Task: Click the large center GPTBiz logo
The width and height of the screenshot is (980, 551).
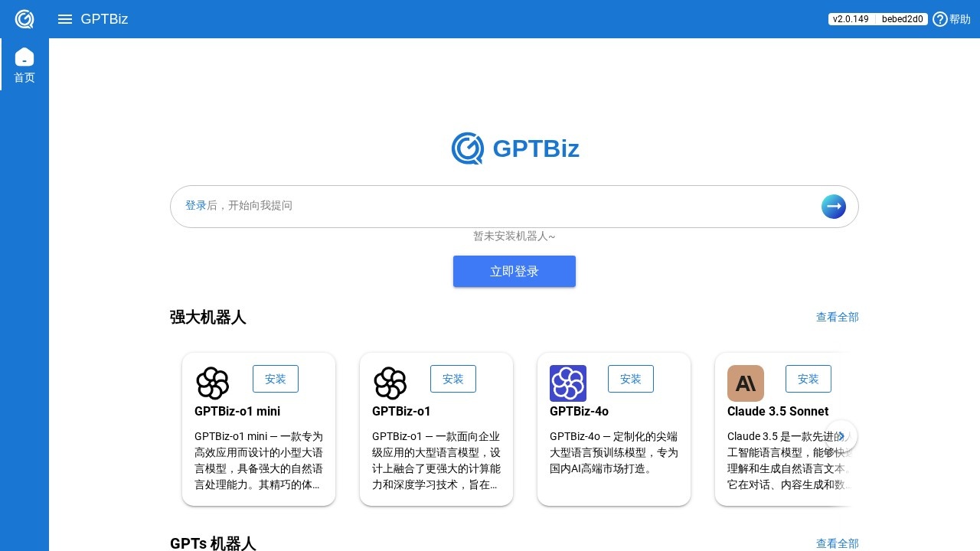Action: [514, 148]
